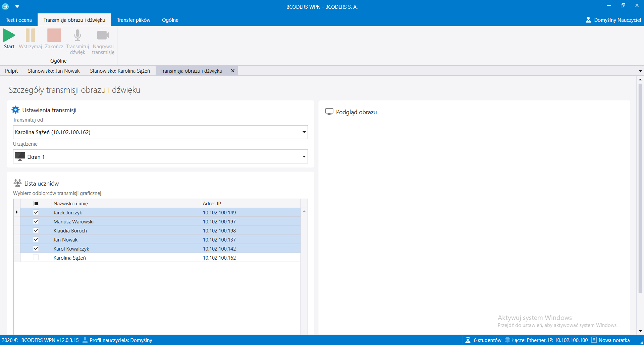Click the name Karol Kowalczyk in the list

pyautogui.click(x=71, y=249)
